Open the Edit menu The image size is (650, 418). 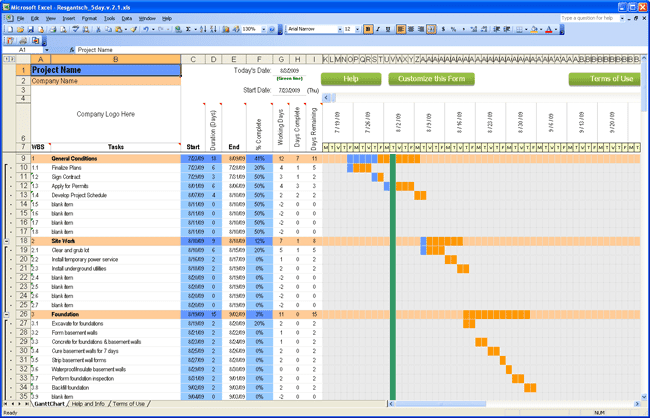pos(35,19)
